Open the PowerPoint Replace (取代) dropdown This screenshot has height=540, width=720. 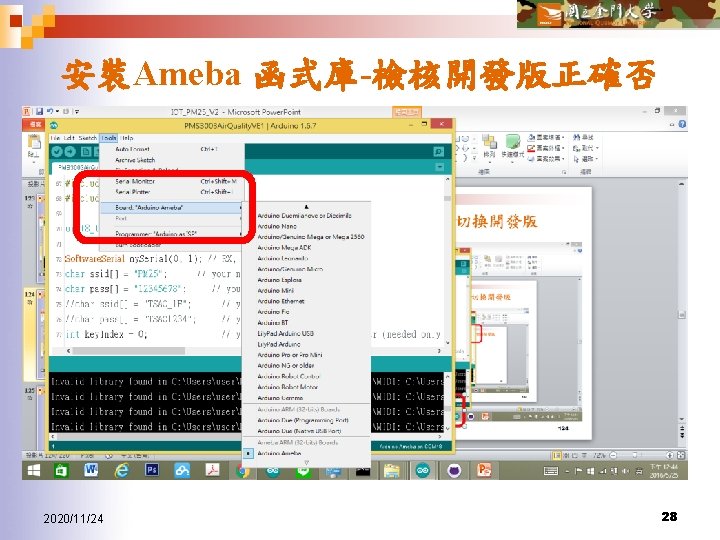(x=586, y=148)
